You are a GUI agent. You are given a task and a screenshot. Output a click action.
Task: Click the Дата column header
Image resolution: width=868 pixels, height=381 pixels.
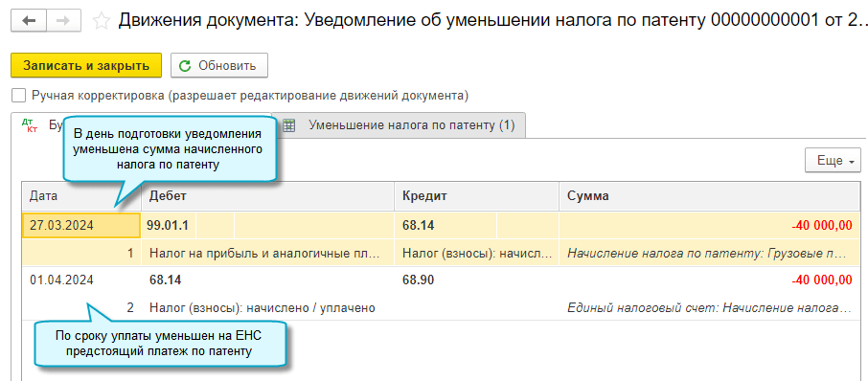[x=81, y=196]
